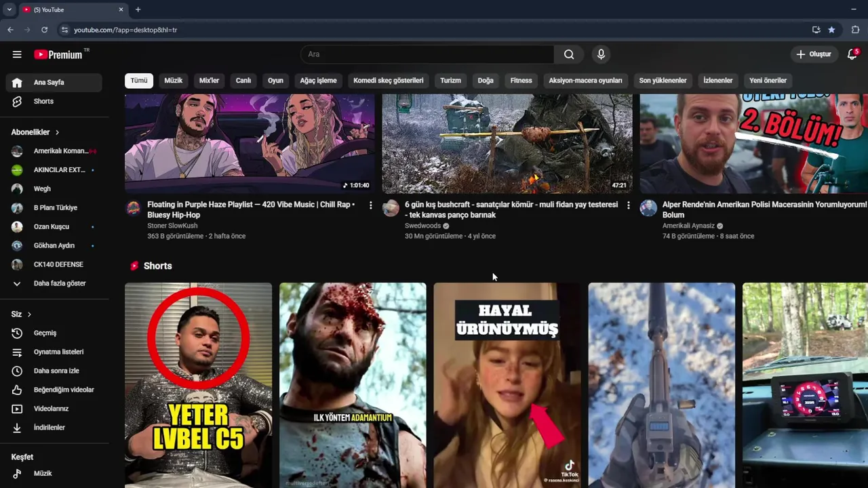Select the İzlenenler filter chip
The height and width of the screenshot is (488, 868).
pos(717,81)
